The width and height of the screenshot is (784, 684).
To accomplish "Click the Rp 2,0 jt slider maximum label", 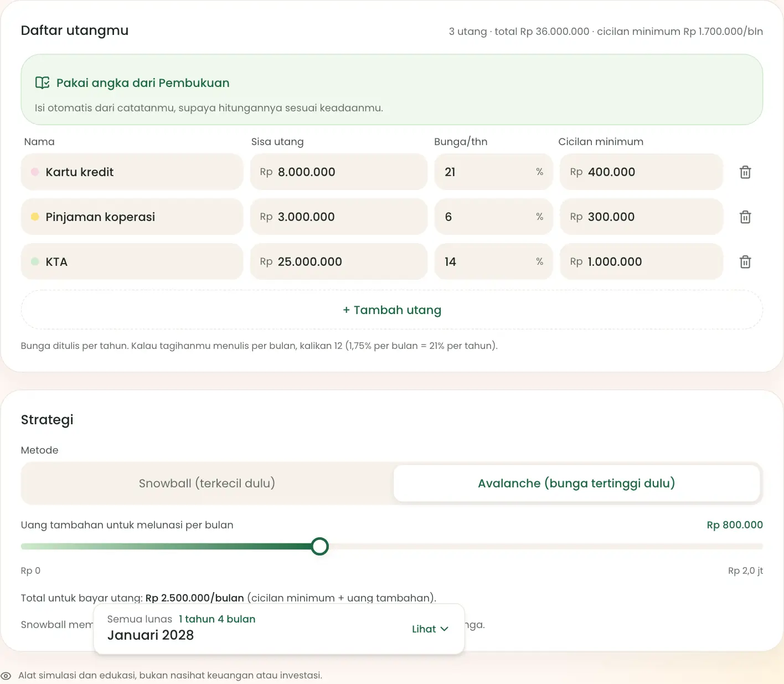I will (x=745, y=571).
